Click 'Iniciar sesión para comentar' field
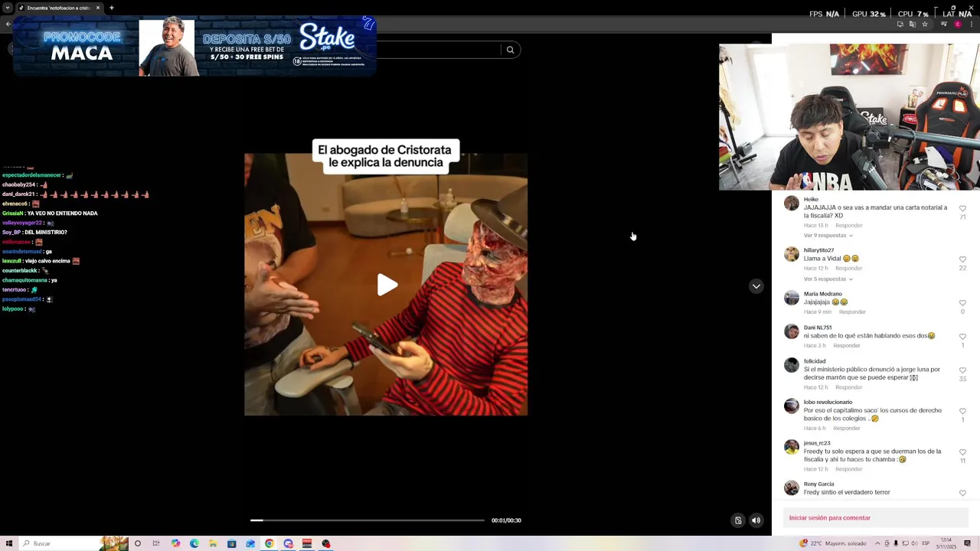The image size is (980, 551). pos(875,518)
